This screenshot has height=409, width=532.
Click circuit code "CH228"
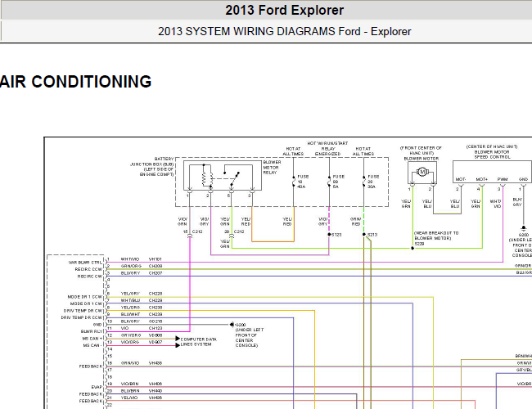[x=156, y=294]
